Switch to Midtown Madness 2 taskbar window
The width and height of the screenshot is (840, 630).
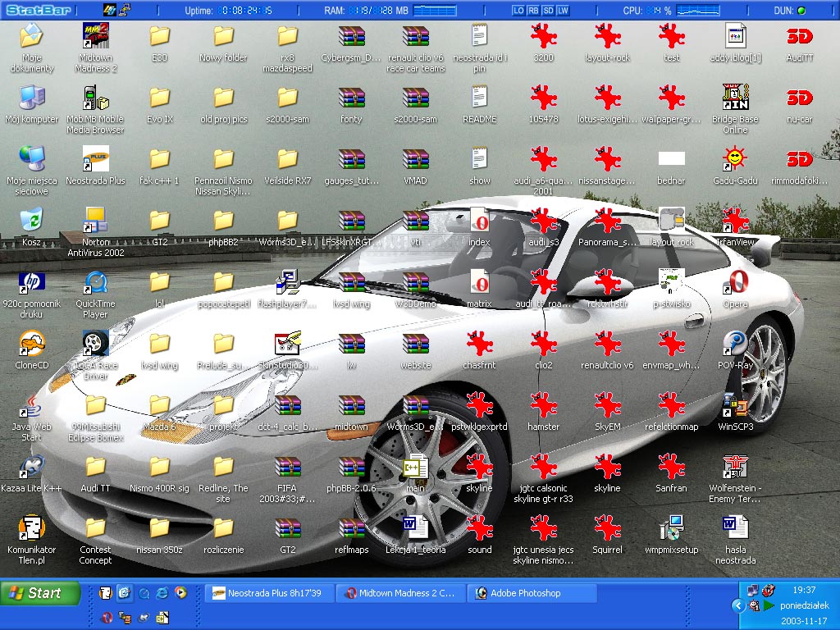click(400, 593)
